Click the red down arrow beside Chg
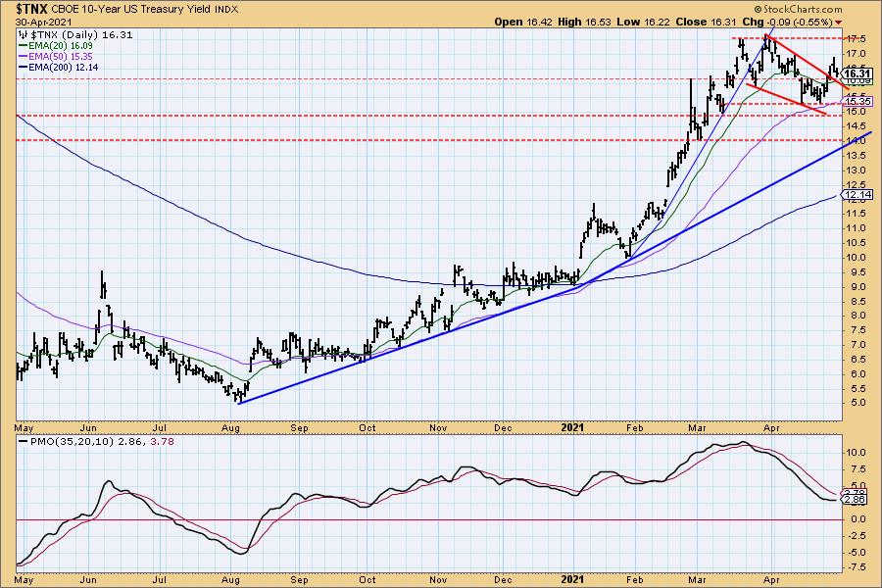 point(839,23)
